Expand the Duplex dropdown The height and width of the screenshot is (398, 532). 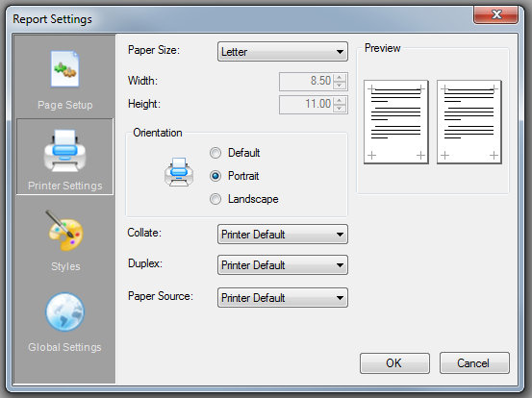tap(283, 264)
